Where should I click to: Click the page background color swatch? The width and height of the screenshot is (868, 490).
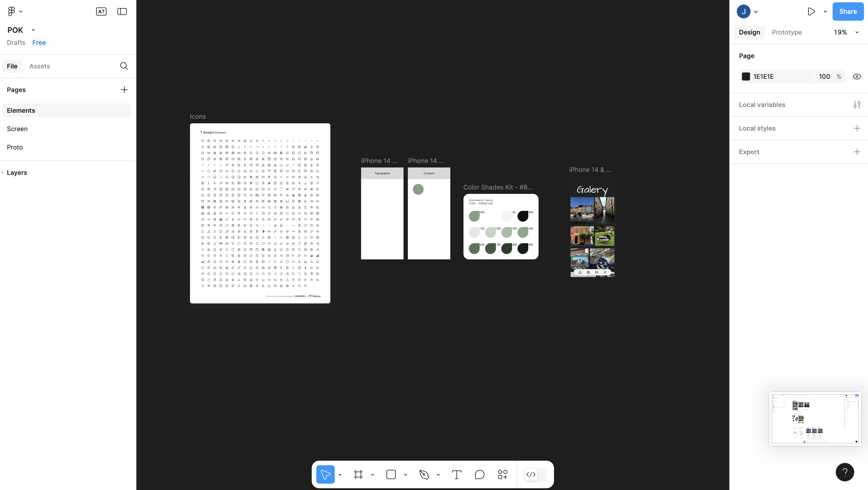[x=746, y=76]
